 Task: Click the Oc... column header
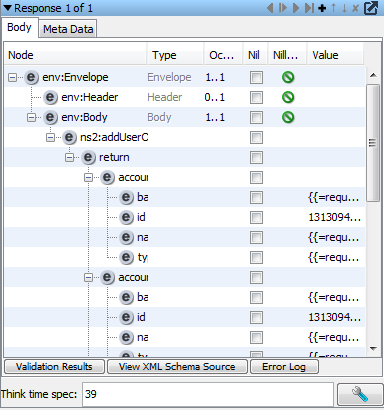[223, 55]
